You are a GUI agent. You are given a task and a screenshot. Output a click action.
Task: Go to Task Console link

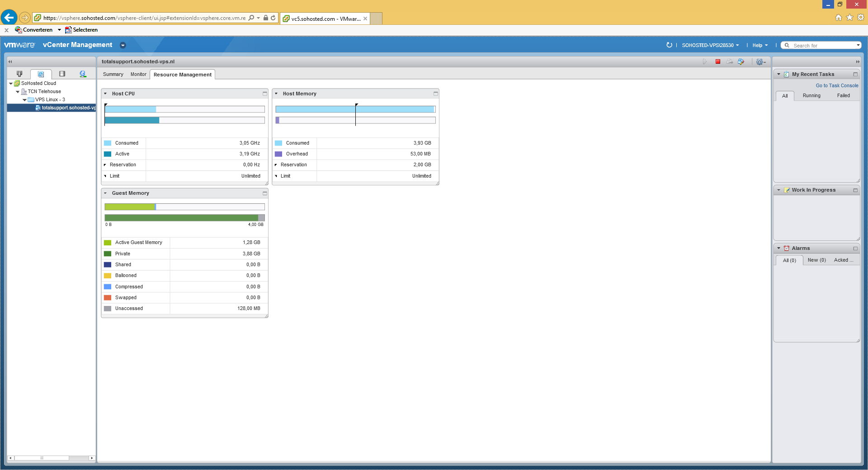(837, 85)
